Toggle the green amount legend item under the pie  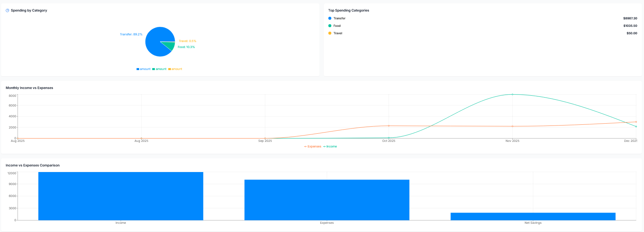159,69
